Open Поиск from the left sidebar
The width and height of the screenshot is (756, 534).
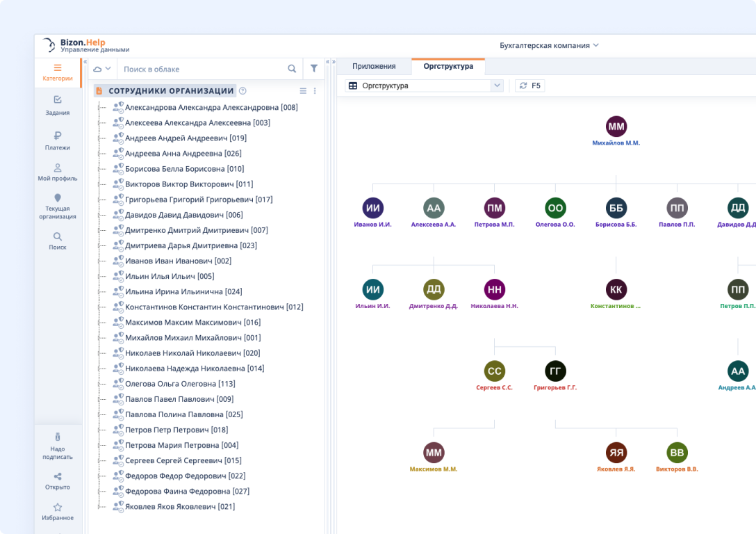coord(58,241)
